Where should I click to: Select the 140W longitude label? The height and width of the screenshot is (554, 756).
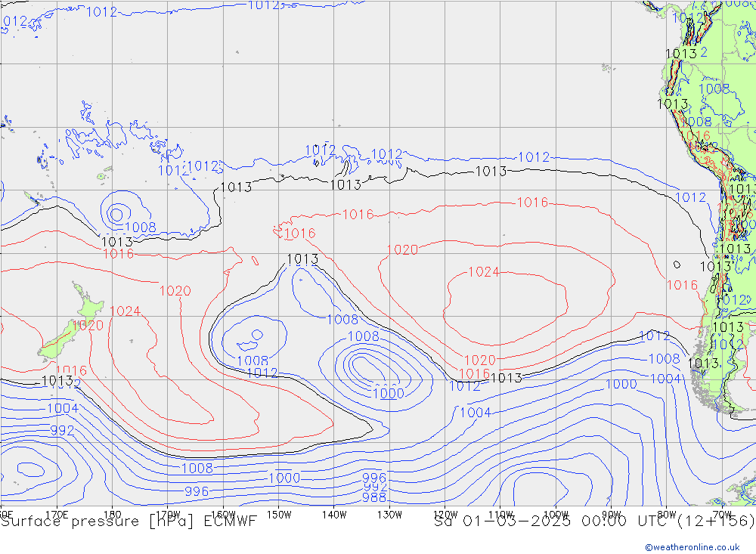334,515
